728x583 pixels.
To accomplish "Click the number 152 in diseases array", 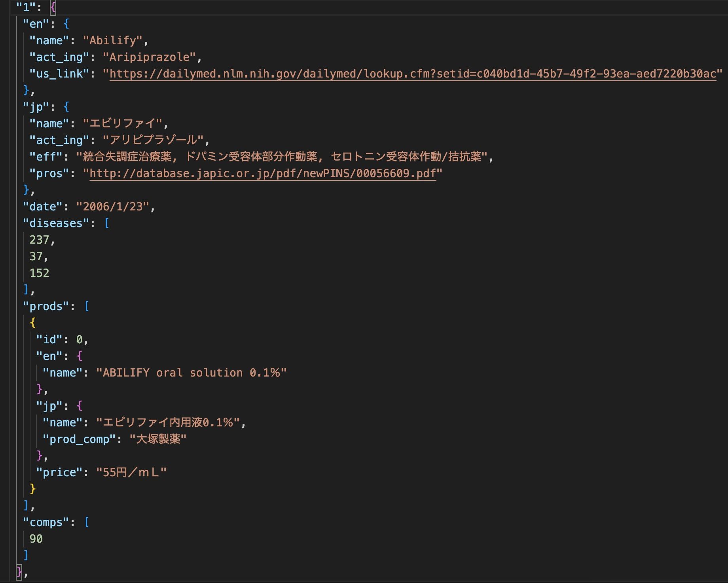I will point(39,273).
